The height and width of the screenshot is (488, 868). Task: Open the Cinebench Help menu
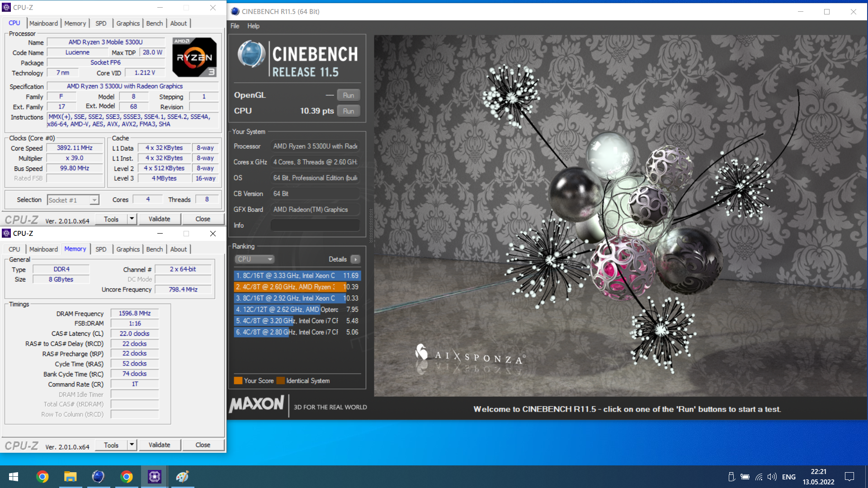(x=253, y=26)
